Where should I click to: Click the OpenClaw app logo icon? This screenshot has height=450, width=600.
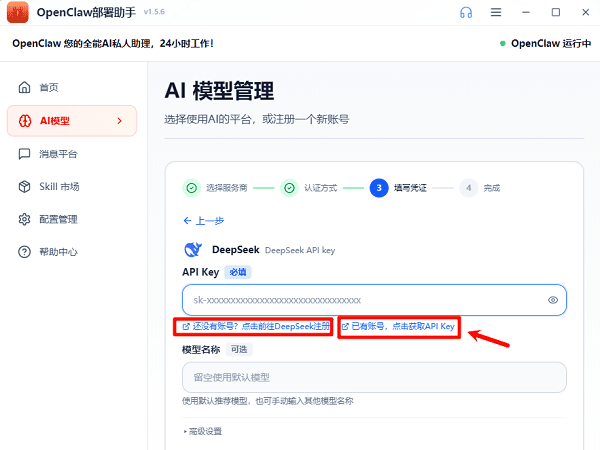coord(18,12)
